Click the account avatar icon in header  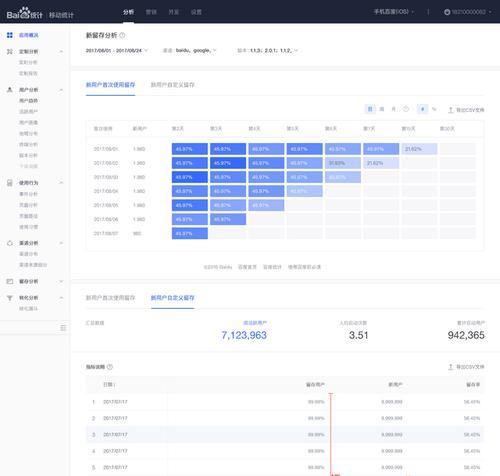click(447, 12)
